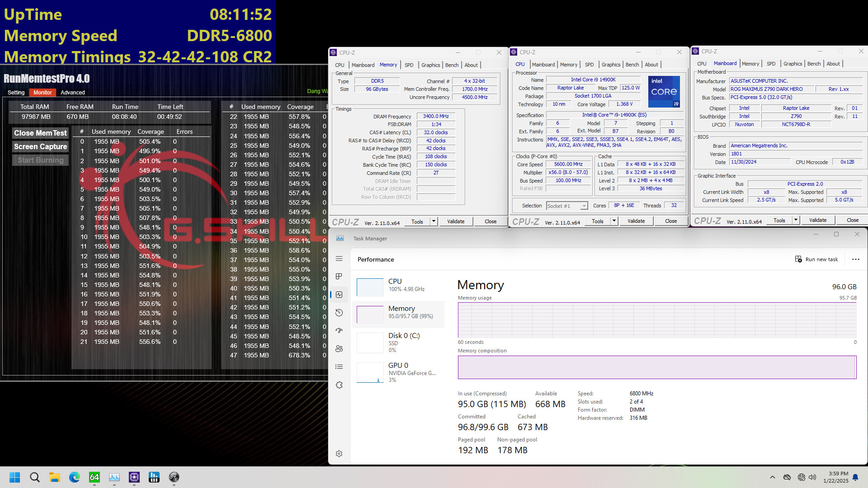Open Details page list icon
The image size is (868, 488).
click(339, 367)
